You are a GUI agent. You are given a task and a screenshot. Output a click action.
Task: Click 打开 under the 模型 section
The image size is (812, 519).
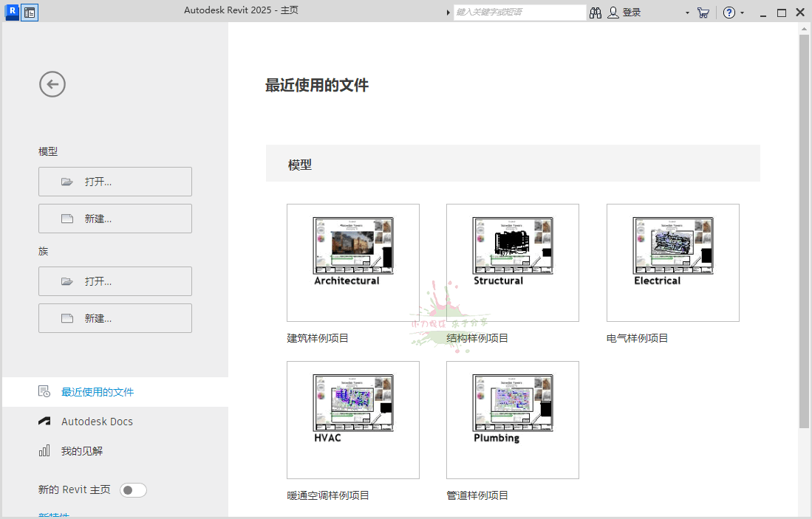(x=115, y=182)
